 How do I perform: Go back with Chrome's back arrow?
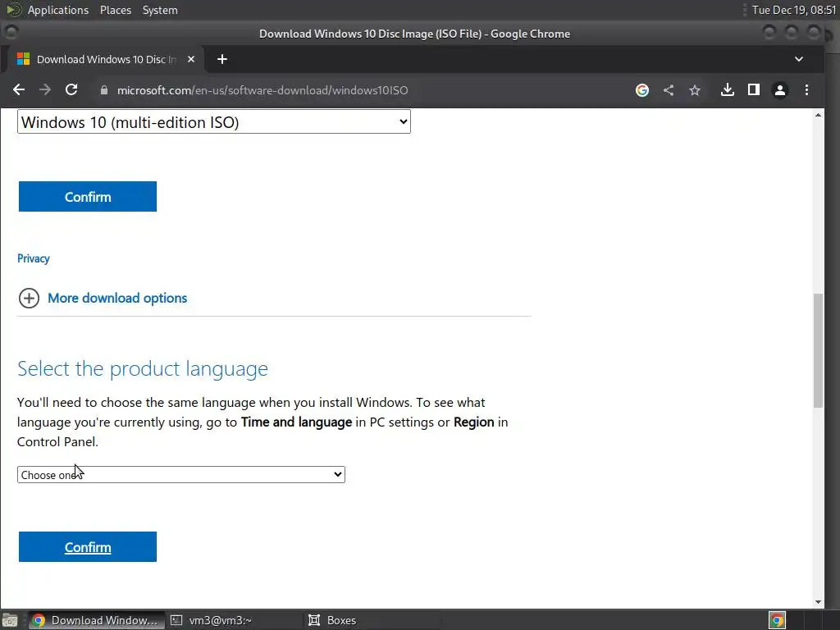(x=19, y=90)
